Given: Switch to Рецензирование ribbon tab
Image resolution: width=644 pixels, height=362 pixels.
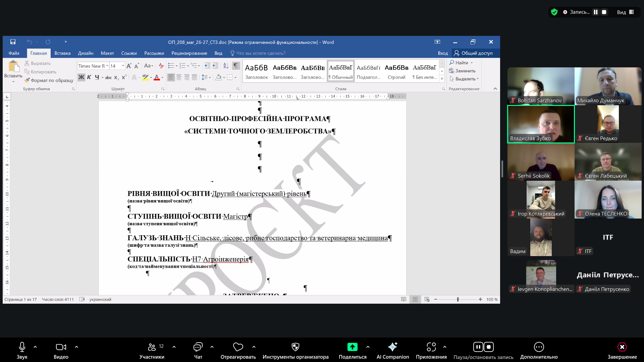Looking at the screenshot, I should pos(189,53).
